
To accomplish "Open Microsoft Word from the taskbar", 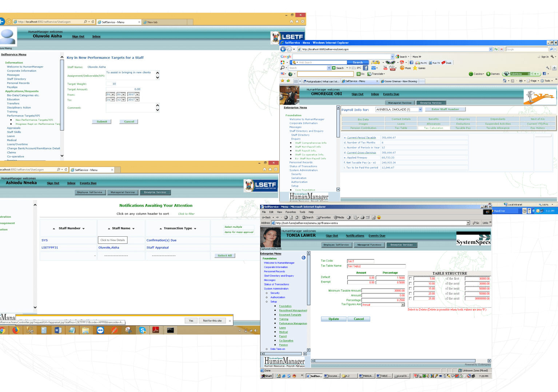I will (58, 330).
